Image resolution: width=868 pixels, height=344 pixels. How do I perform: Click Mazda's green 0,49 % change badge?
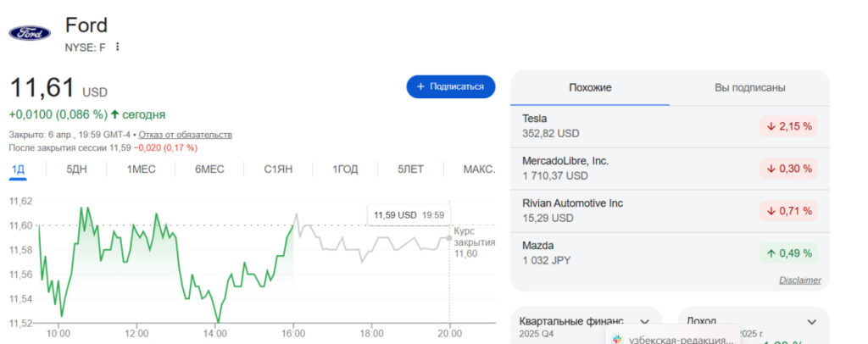(x=788, y=252)
